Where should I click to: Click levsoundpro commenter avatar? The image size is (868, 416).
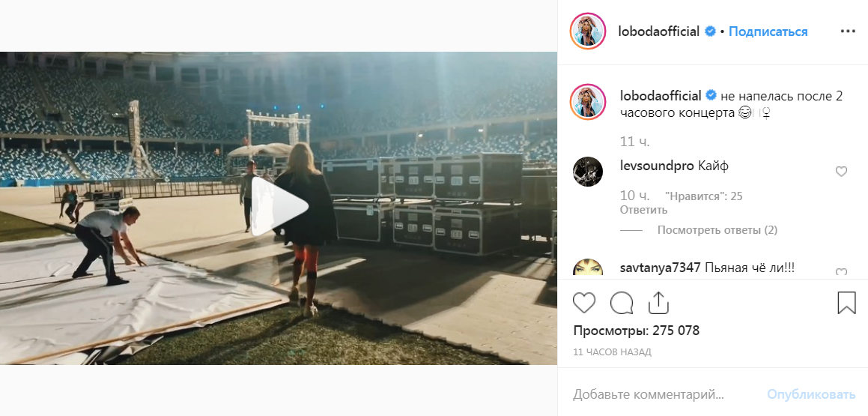point(587,171)
